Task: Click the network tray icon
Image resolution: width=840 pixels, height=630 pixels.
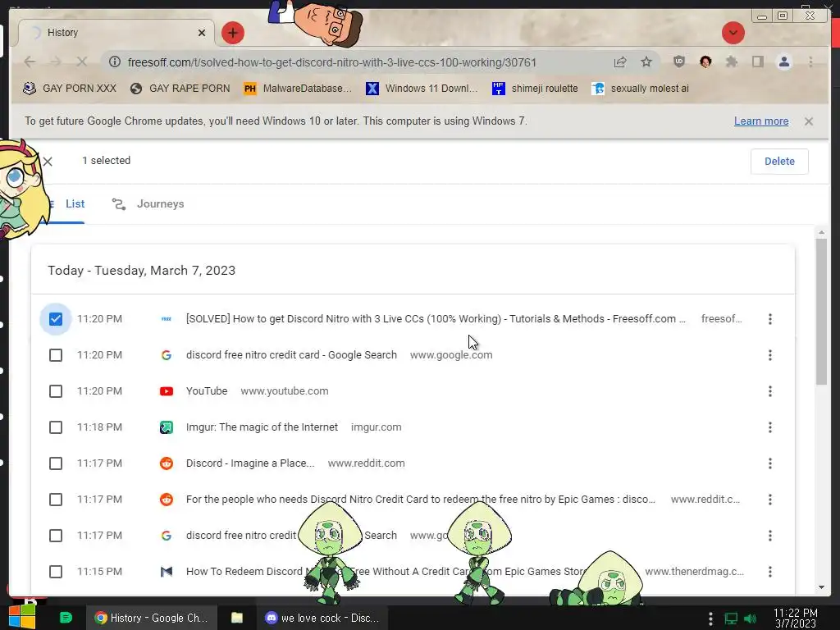Action: pyautogui.click(x=731, y=619)
